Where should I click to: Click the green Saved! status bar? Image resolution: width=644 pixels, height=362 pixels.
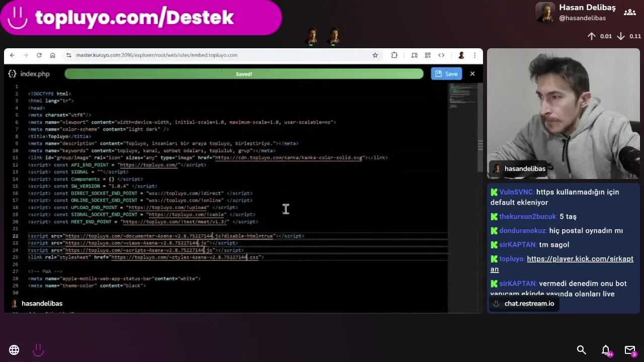coord(244,74)
